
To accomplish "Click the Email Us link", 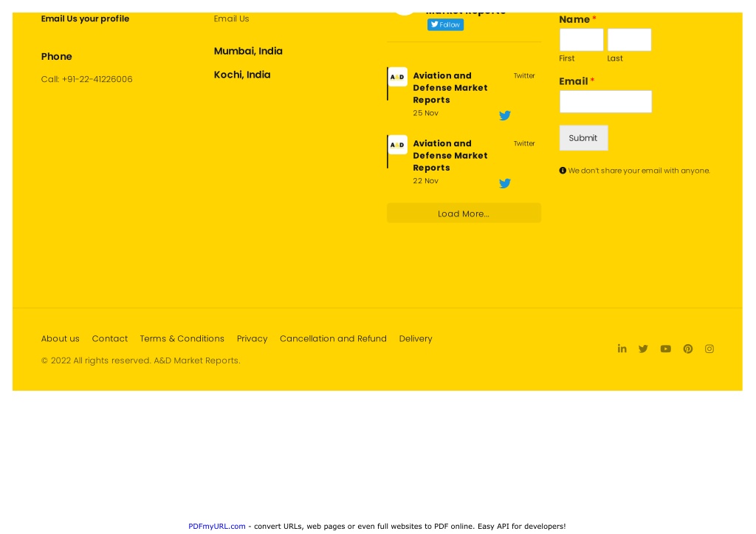I will 231,18.
